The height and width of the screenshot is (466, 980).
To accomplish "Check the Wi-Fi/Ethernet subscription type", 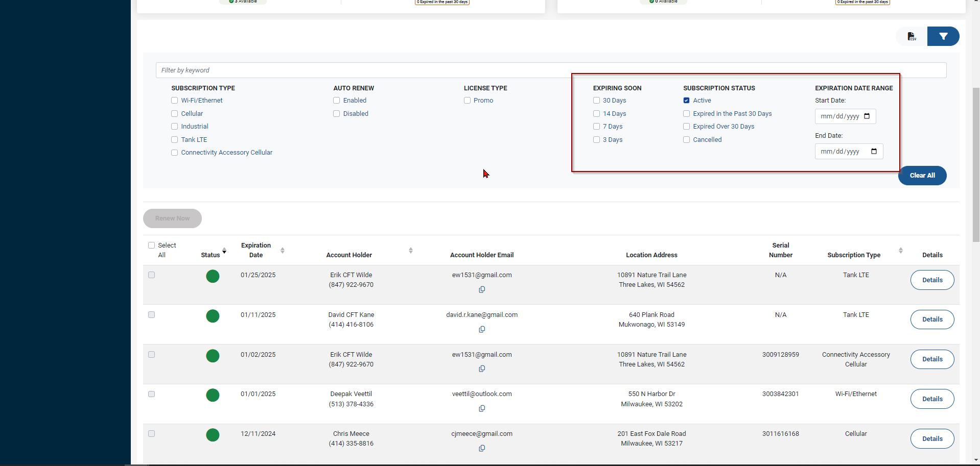I will point(175,101).
